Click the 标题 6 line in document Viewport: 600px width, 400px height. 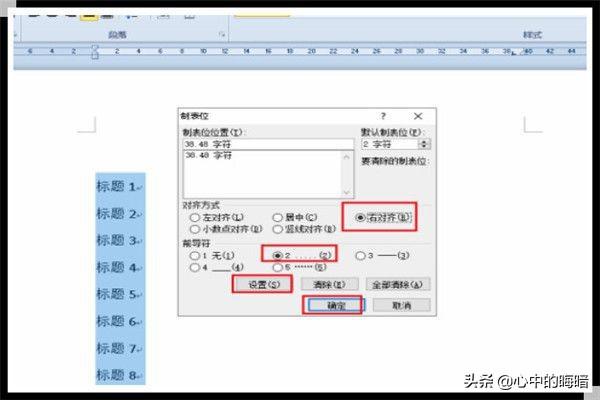click(119, 321)
